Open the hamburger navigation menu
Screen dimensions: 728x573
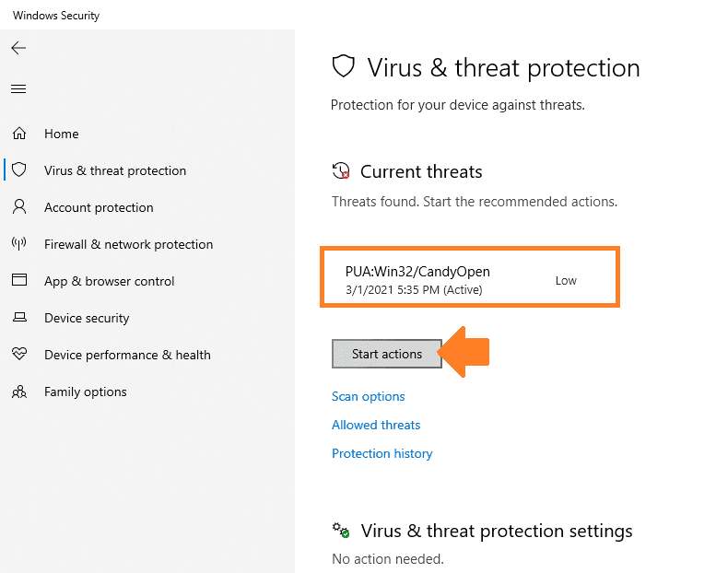[x=18, y=88]
